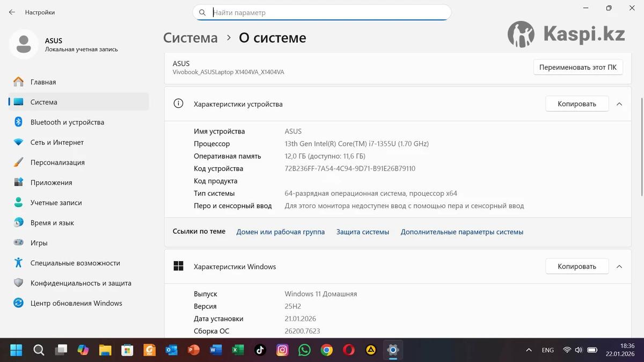Open the Защита системы link

coord(363,232)
